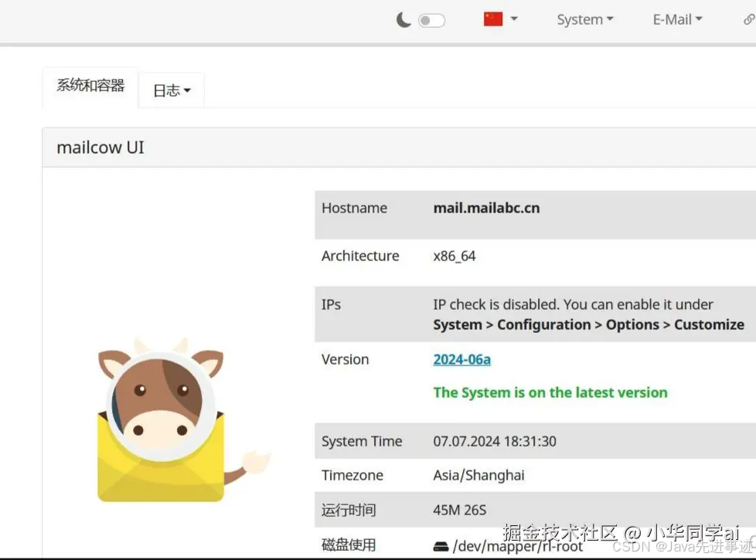Open the Chinese flag language selector
Screen dimensions: 756x560
492,19
